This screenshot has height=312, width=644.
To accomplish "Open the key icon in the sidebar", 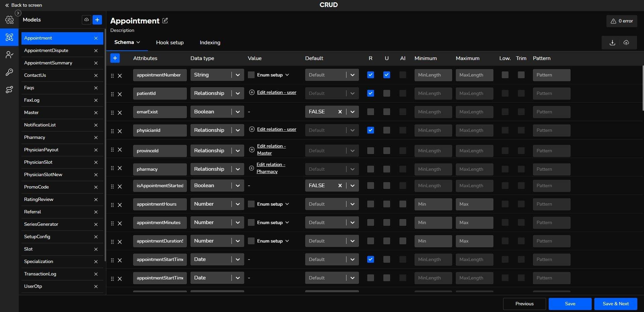I will tap(9, 72).
